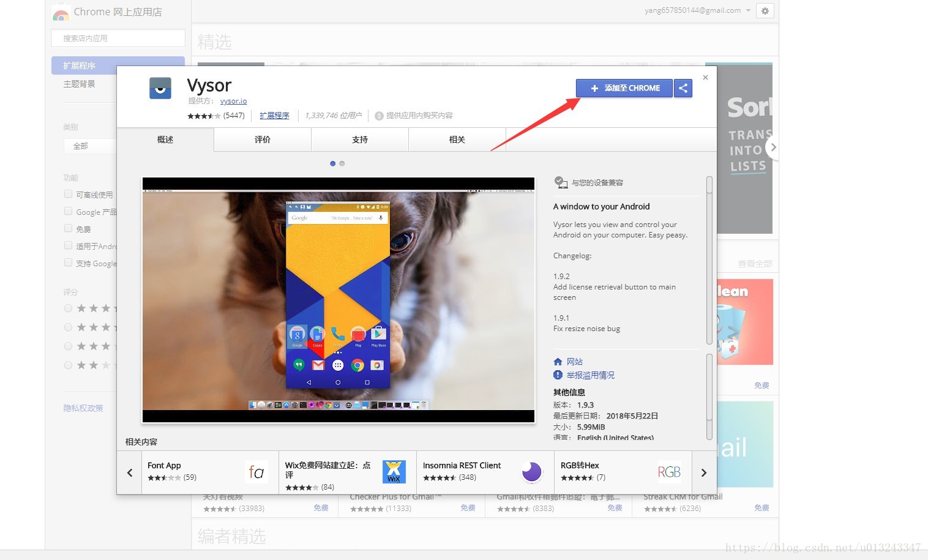This screenshot has width=928, height=560.
Task: Click the 网站 home icon
Action: 558,362
